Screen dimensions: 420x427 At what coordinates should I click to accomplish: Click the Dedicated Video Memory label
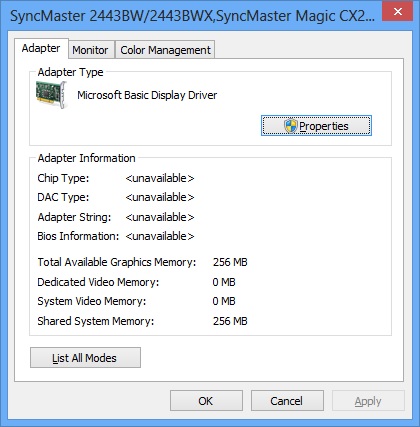tap(98, 282)
